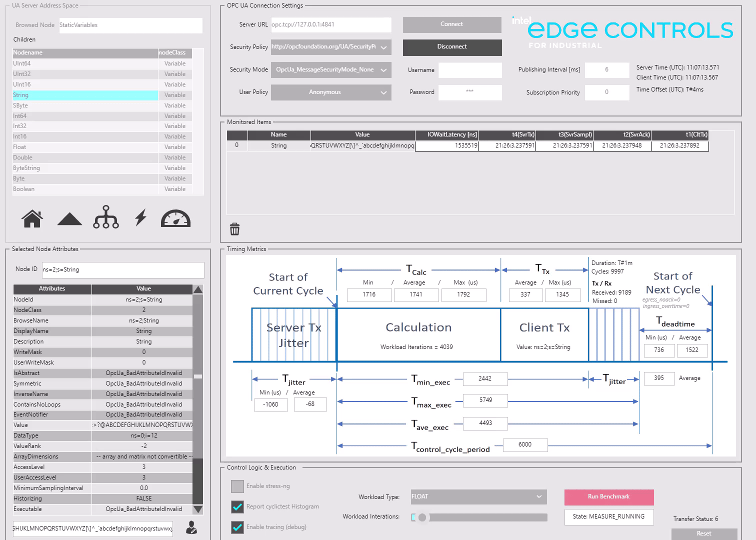The width and height of the screenshot is (756, 540).
Task: Uncheck Report cyclictest Histogram
Action: (x=237, y=506)
